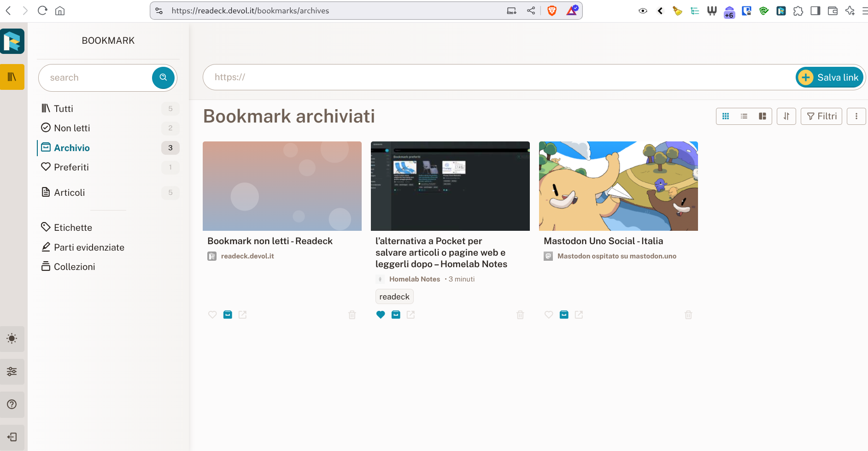Screen dimensions: 868x451
Task: Click the search magnifier button
Action: 163,77
